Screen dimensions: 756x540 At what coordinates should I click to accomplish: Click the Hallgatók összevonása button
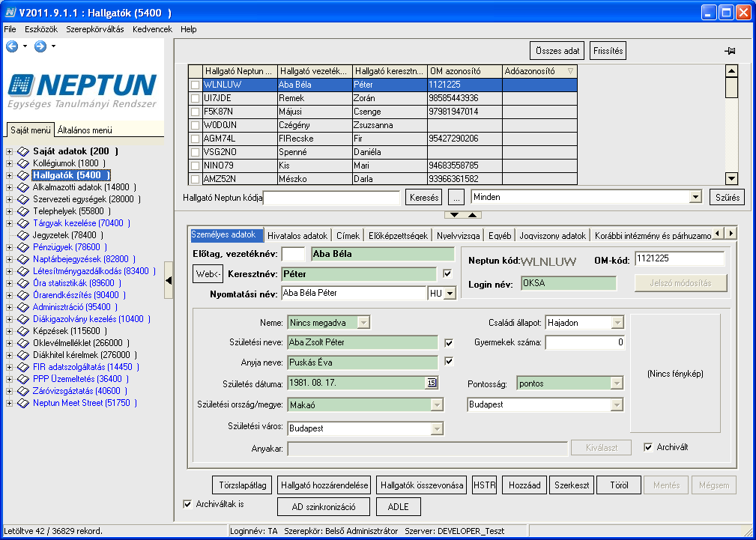point(422,485)
